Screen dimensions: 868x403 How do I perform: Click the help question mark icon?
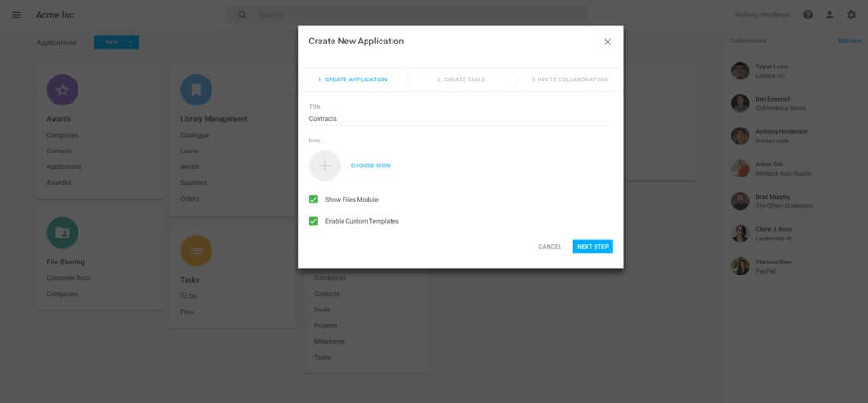808,15
